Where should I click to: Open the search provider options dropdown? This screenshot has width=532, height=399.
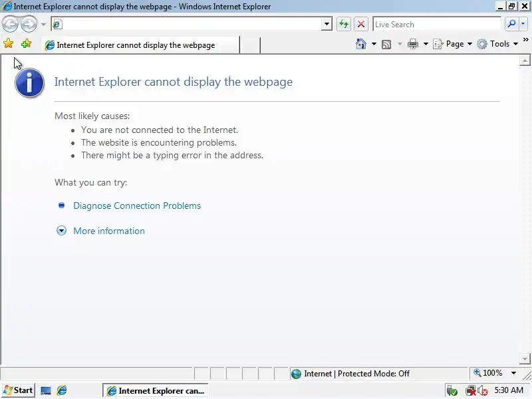523,24
